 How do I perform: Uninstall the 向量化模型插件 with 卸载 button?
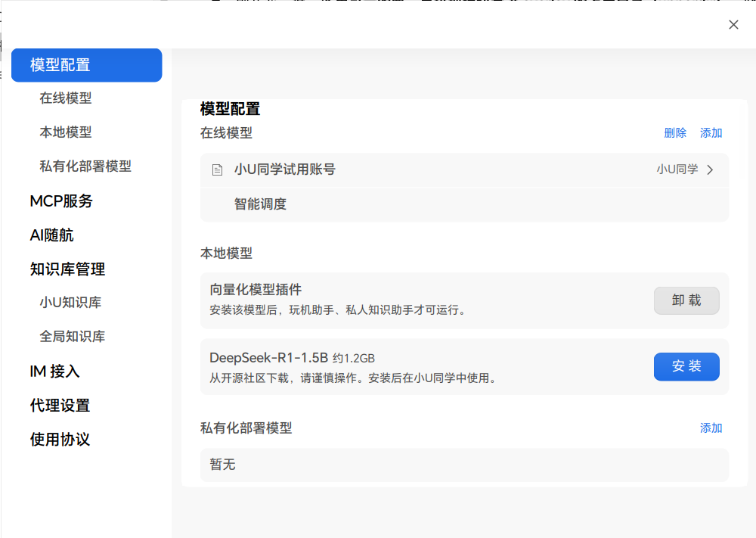tap(686, 300)
